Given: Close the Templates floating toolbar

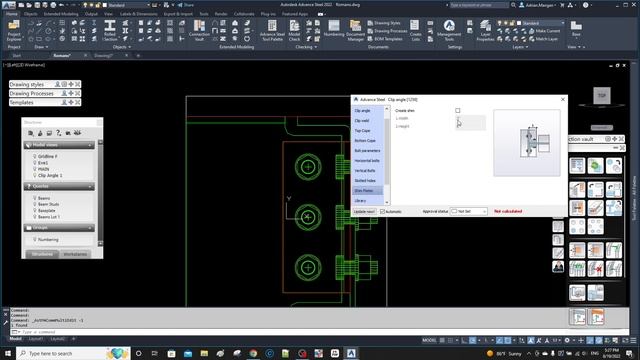Looking at the screenshot, I should 78,102.
